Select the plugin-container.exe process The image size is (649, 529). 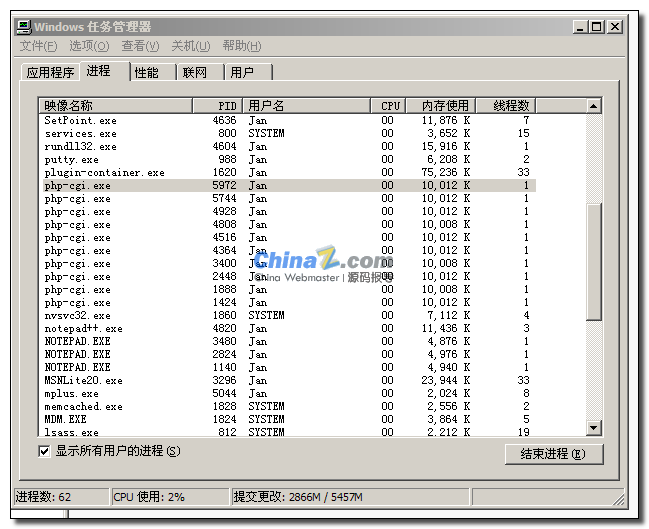click(287, 173)
